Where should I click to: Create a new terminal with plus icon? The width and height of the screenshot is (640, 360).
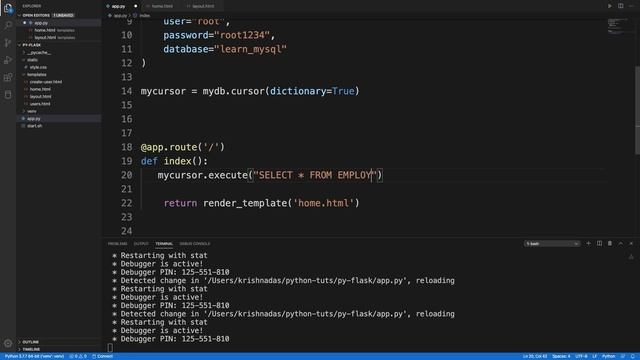589,244
